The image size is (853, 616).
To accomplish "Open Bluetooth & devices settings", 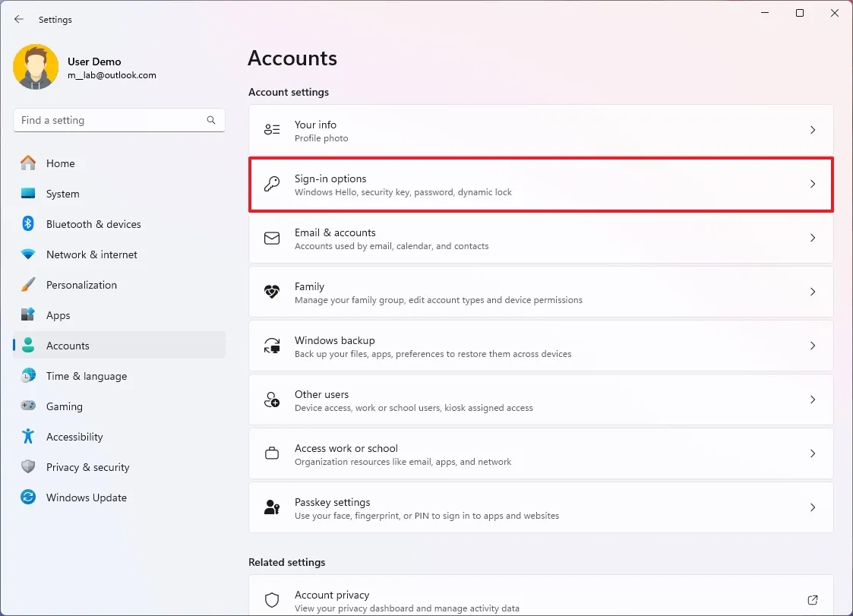I will click(93, 224).
